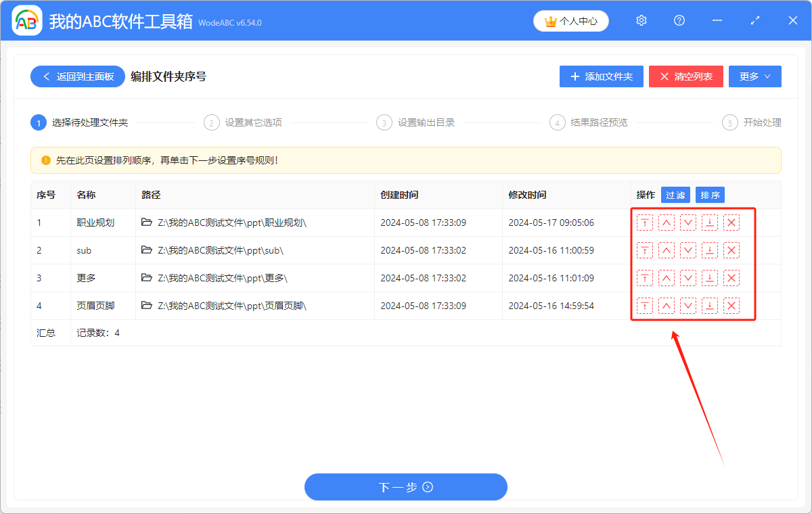Screen dimensions: 812x514
Task: Click the WodeABC logo icon
Action: point(27,20)
